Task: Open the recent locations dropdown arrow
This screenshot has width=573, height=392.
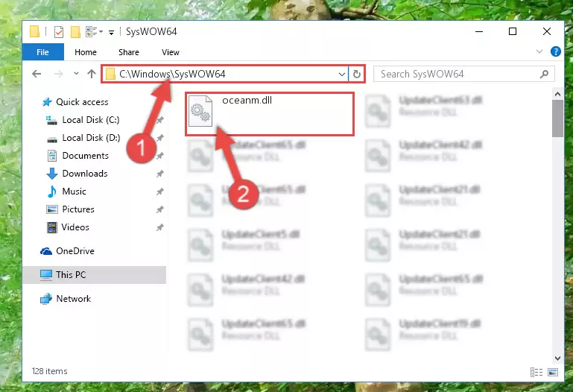Action: click(x=76, y=74)
